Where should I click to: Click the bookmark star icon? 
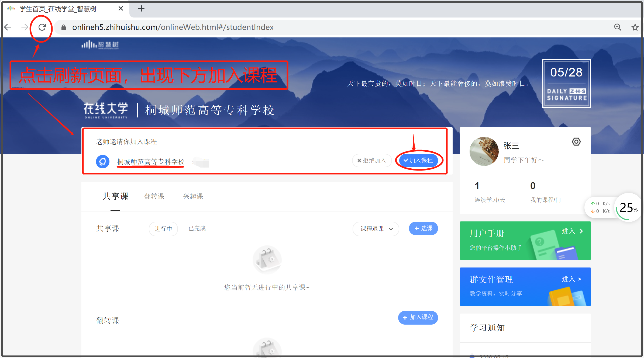point(635,27)
